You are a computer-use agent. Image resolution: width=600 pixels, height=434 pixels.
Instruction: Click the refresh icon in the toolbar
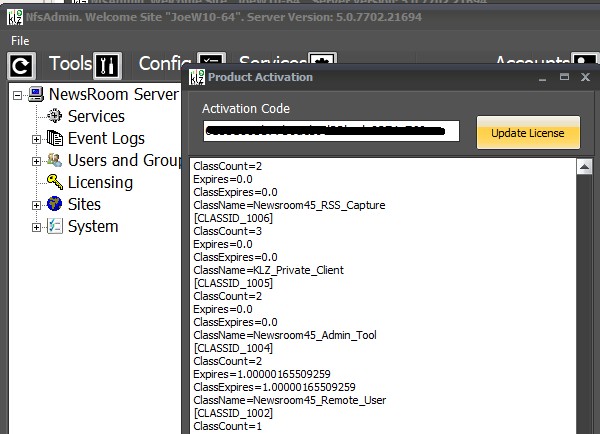[21, 66]
